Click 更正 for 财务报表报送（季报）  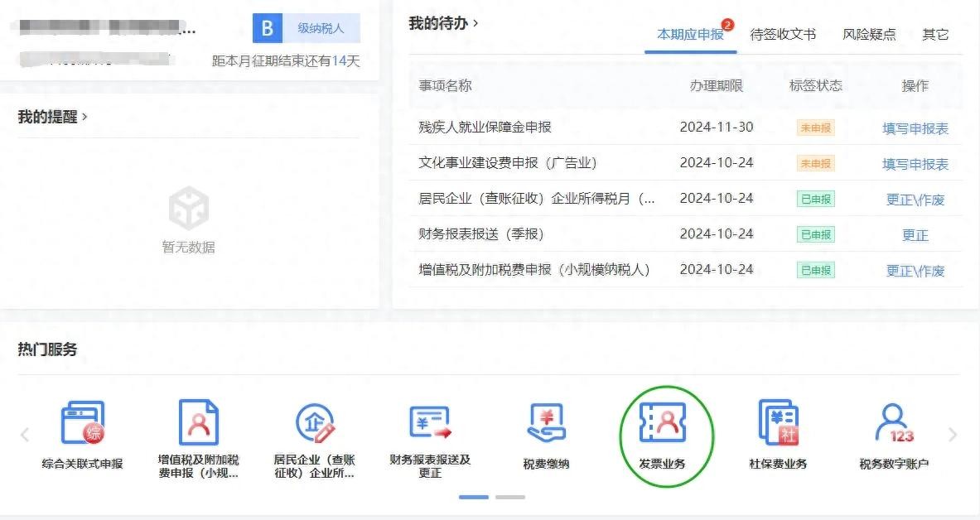coord(915,235)
